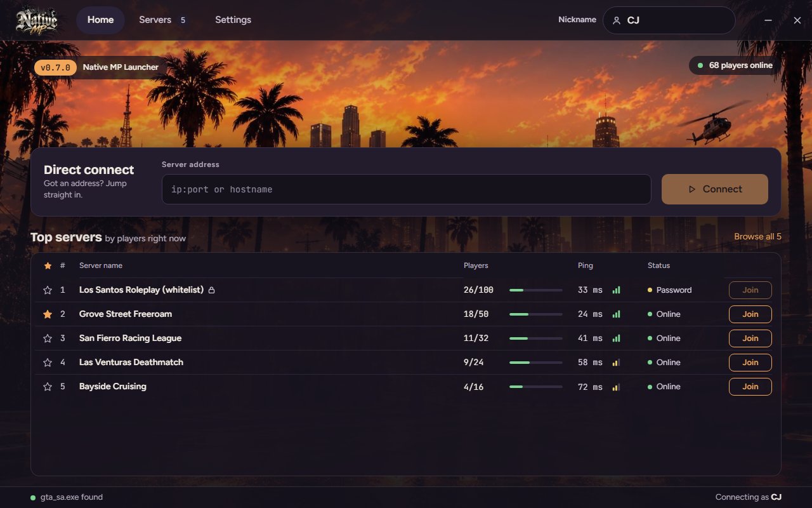
Task: Click lock icon beside Los Santos Roleplay
Action: pos(212,290)
